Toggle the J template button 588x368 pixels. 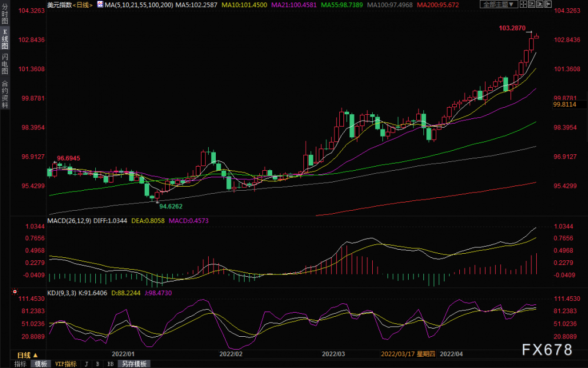tap(86, 364)
